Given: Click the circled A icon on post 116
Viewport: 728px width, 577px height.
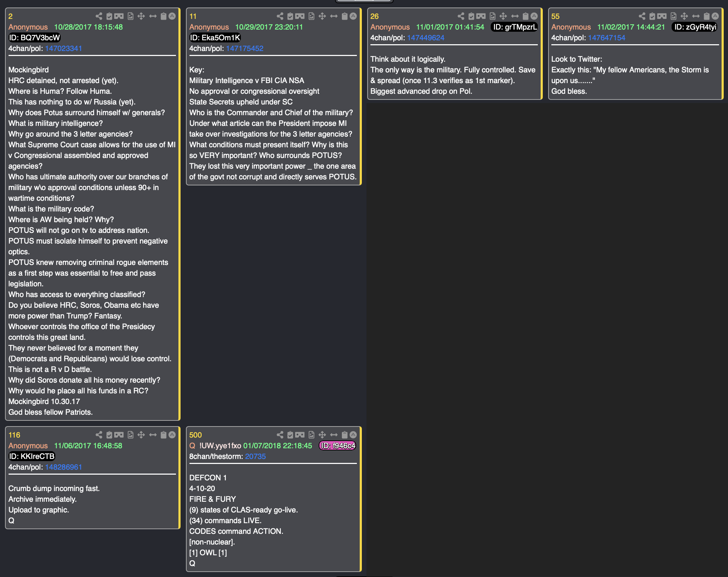Looking at the screenshot, I should tap(172, 435).
